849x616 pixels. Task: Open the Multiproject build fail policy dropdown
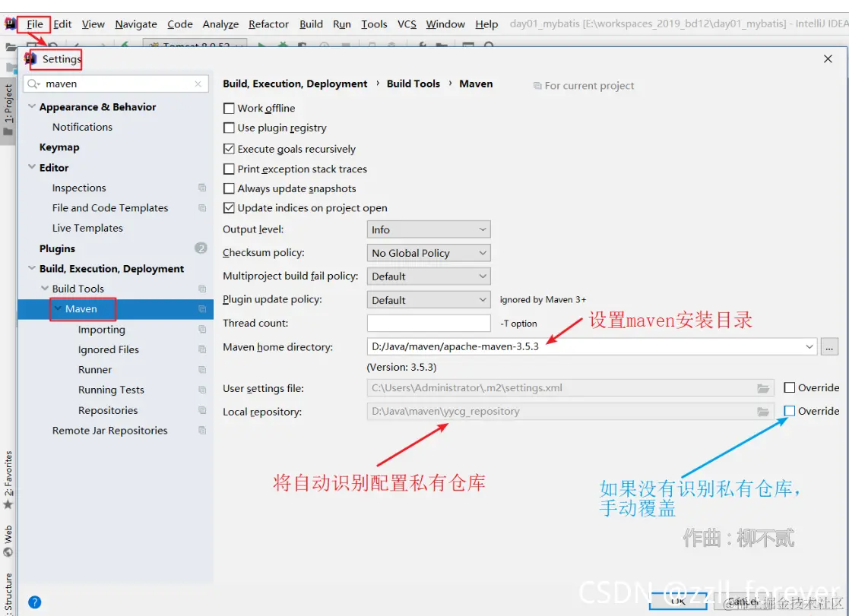(428, 276)
